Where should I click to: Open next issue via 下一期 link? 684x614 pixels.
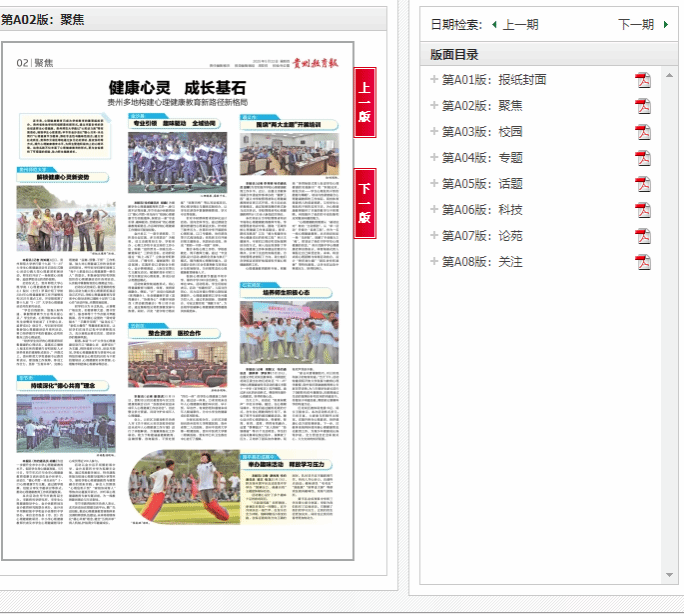pyautogui.click(x=636, y=24)
